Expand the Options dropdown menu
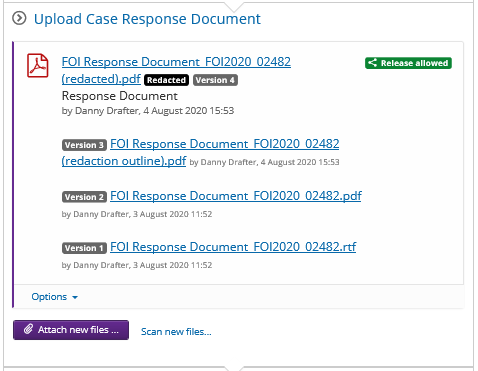This screenshot has height=371, width=478. [54, 297]
